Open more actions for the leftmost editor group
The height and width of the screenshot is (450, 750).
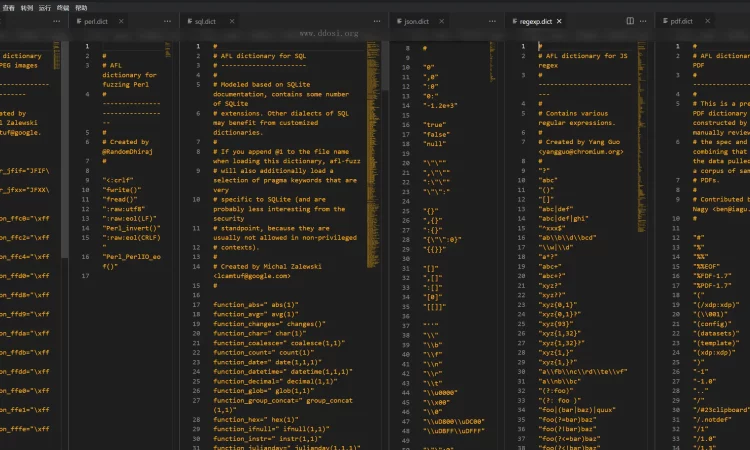point(56,22)
